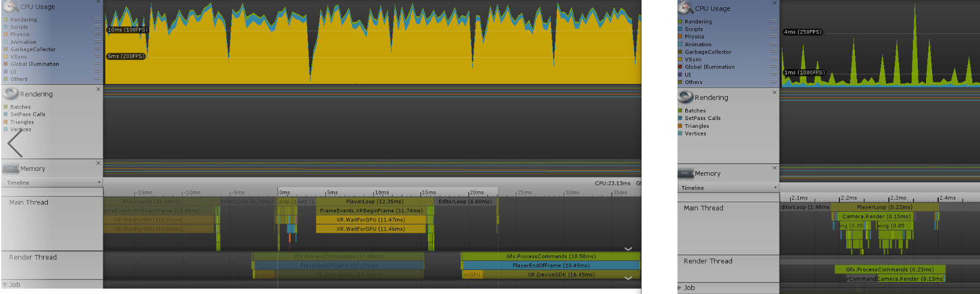Collapse the Job thread group in left profiler

[x=5, y=284]
